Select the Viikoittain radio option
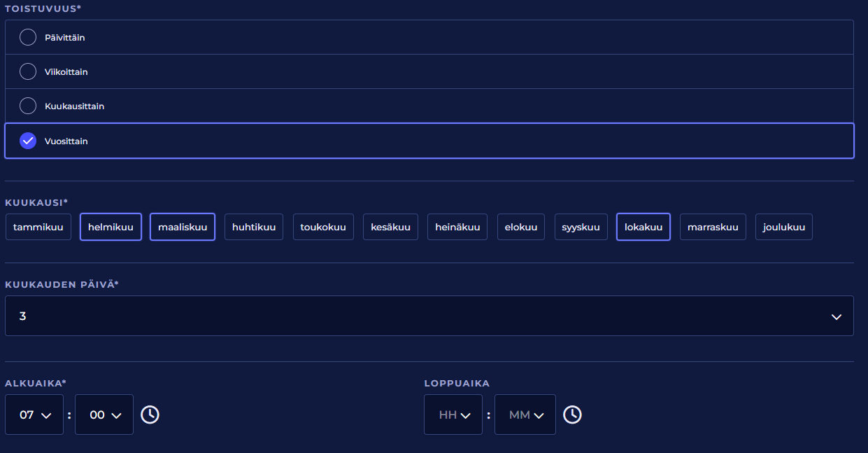The image size is (868, 453). tap(28, 71)
